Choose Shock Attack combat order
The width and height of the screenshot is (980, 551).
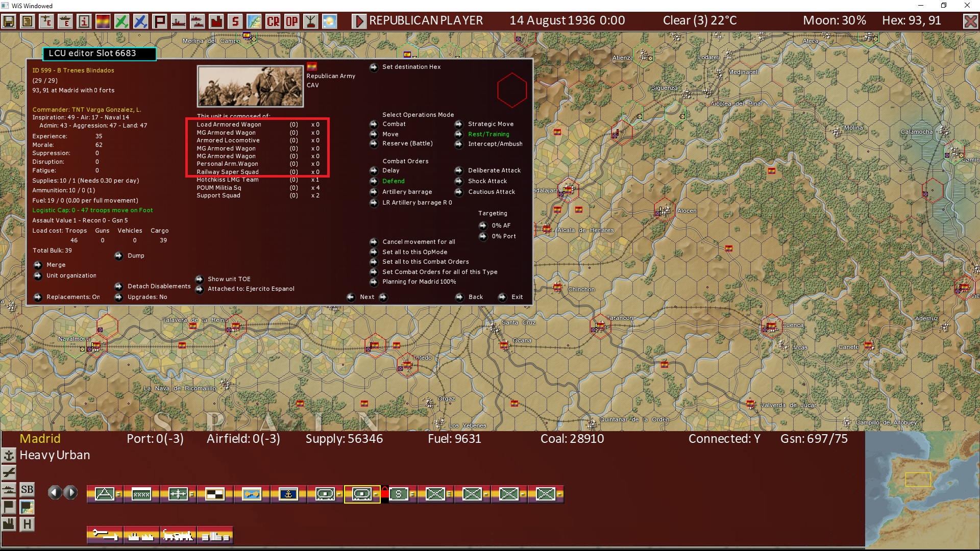pos(459,181)
